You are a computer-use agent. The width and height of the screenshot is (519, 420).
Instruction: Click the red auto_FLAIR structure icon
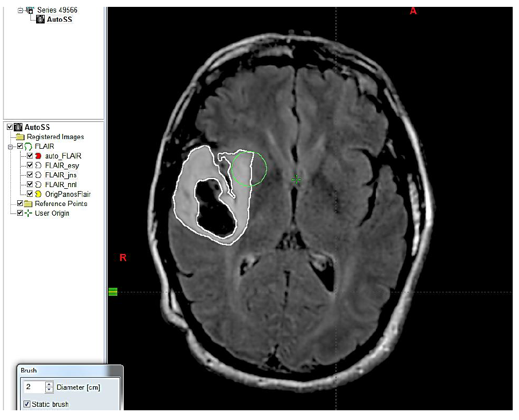[x=38, y=156]
